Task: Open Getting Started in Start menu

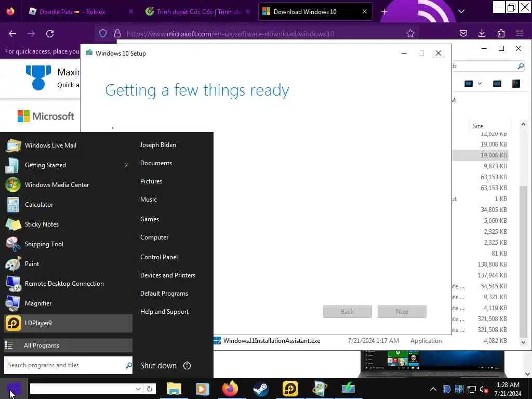Action: 68,165
